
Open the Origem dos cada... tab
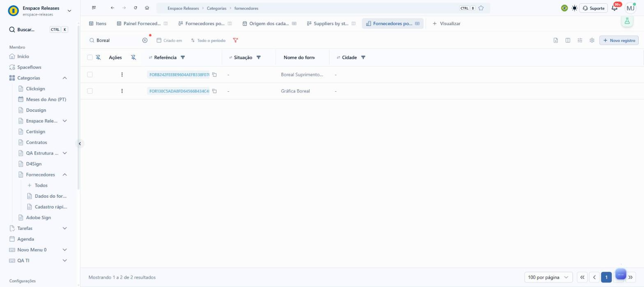coord(269,23)
